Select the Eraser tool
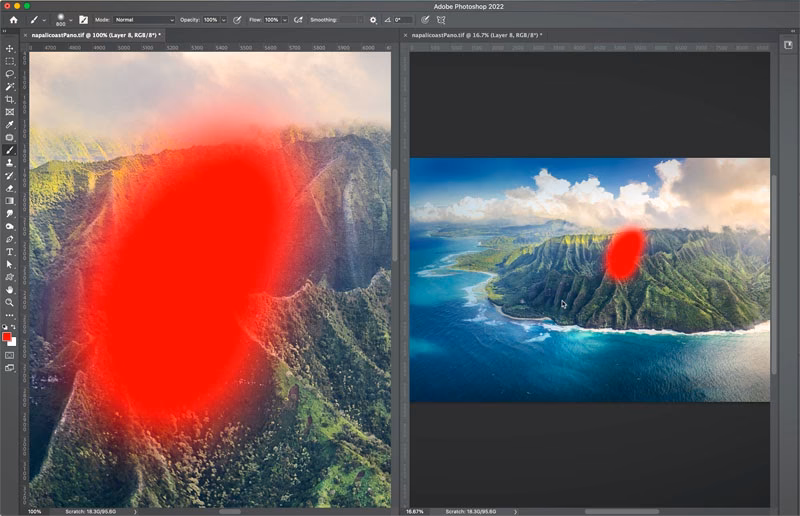Image resolution: width=800 pixels, height=516 pixels. pos(9,188)
